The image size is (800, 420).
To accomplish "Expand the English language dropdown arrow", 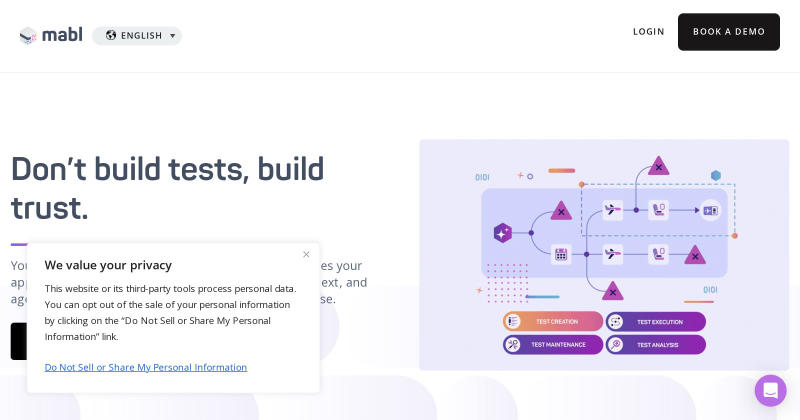I will (172, 36).
